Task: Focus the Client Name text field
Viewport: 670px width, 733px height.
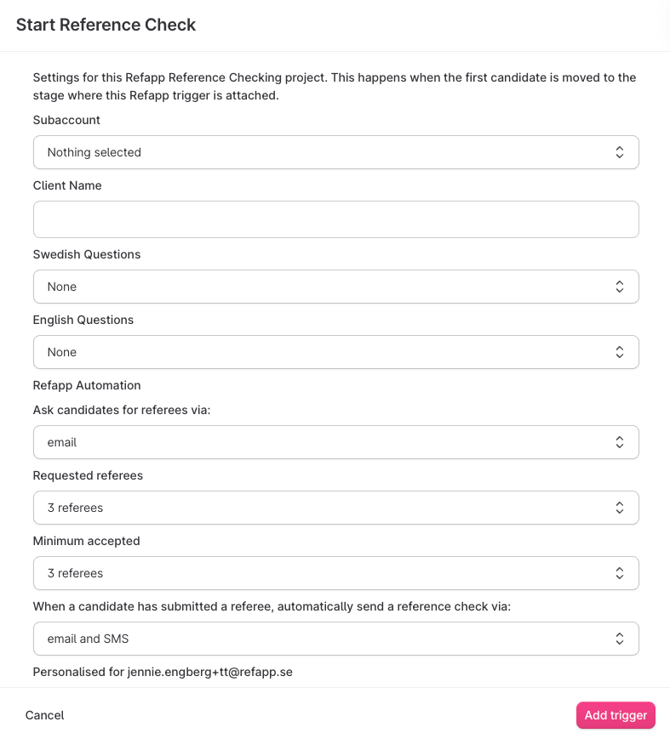Action: pyautogui.click(x=336, y=219)
